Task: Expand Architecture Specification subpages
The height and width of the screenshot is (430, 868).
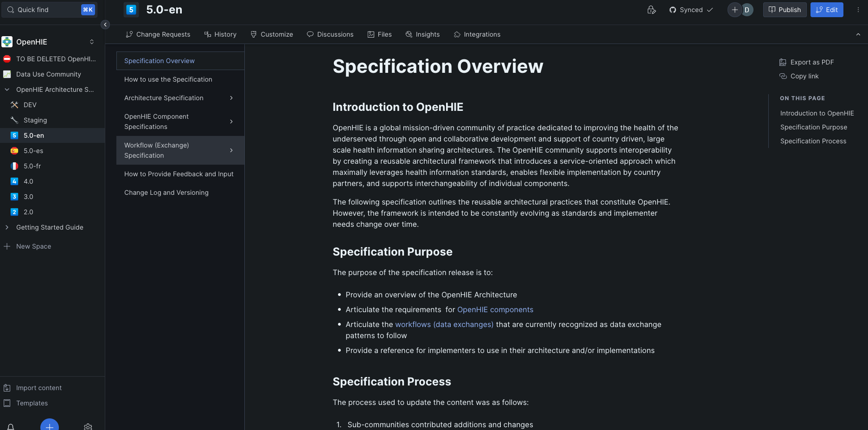Action: (x=231, y=98)
